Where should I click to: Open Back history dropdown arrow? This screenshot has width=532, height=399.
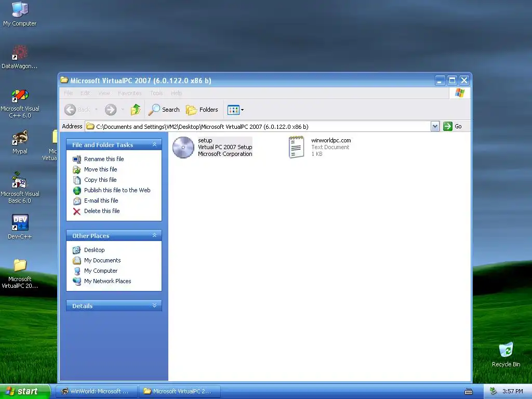tap(96, 109)
